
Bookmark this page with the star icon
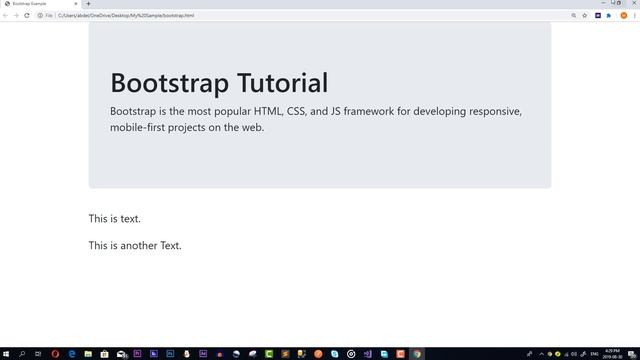[x=584, y=16]
